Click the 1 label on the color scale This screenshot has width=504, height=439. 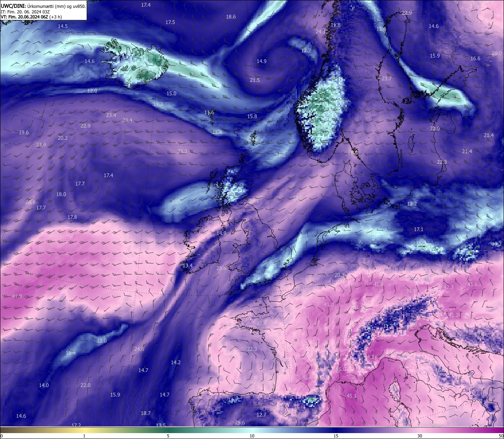click(84, 436)
